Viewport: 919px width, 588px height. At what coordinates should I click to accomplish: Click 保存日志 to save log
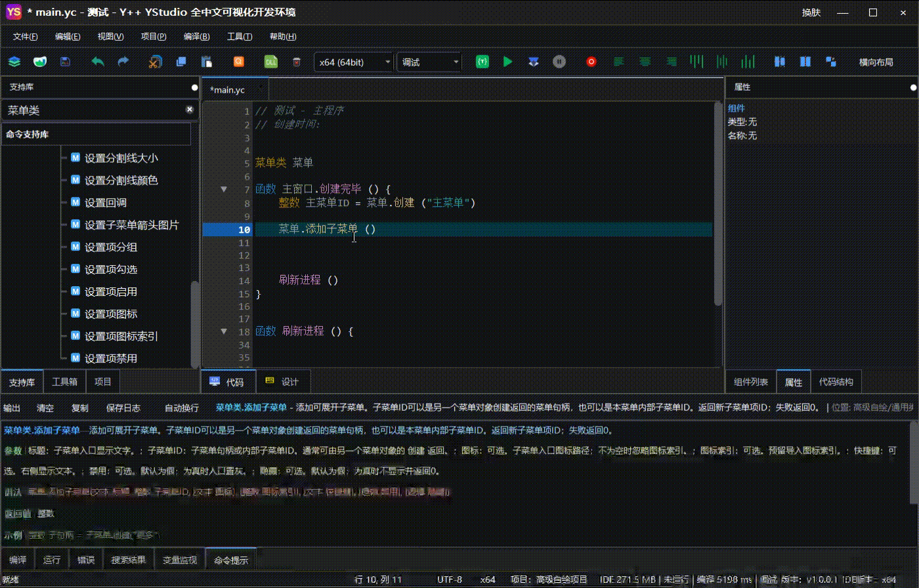click(123, 408)
